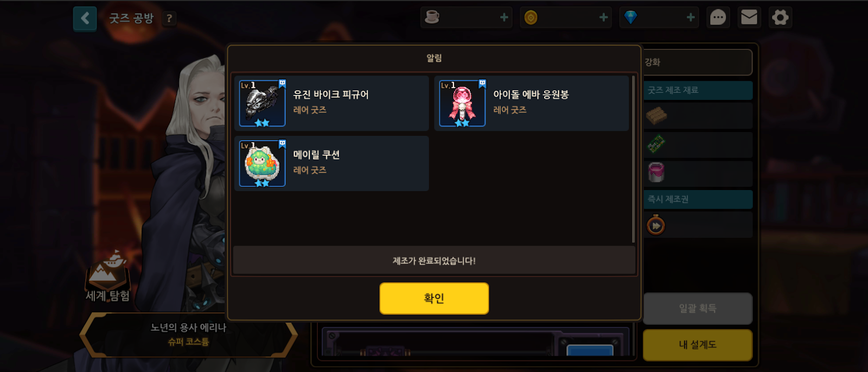Viewport: 868px width, 372px height.
Task: Add more coffee currency with plus
Action: coord(504,17)
